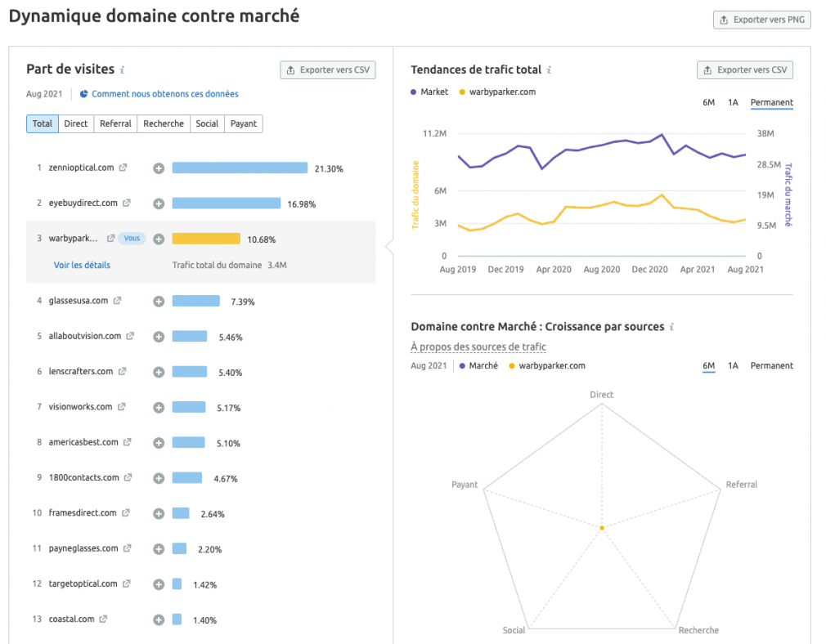Click info icon next to Tendances de trafic total
Viewport: 826px width, 644px height.
549,69
